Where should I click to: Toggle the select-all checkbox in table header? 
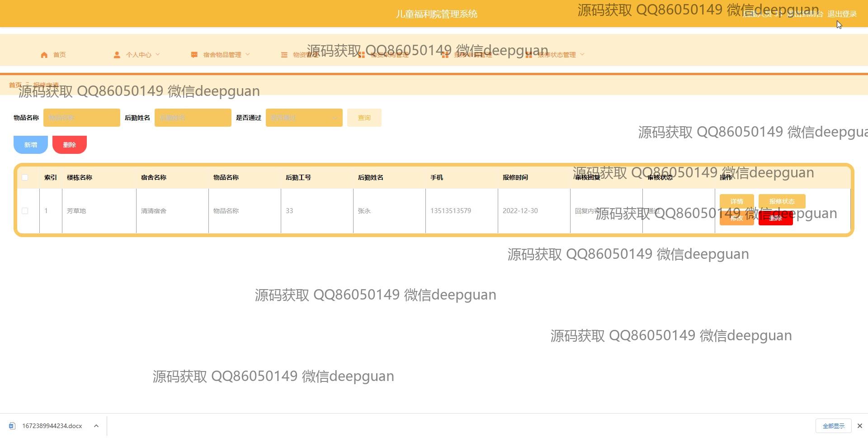click(25, 177)
